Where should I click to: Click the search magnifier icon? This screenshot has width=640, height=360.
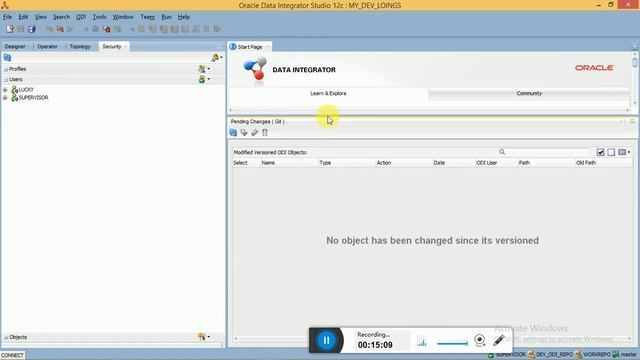[502, 152]
